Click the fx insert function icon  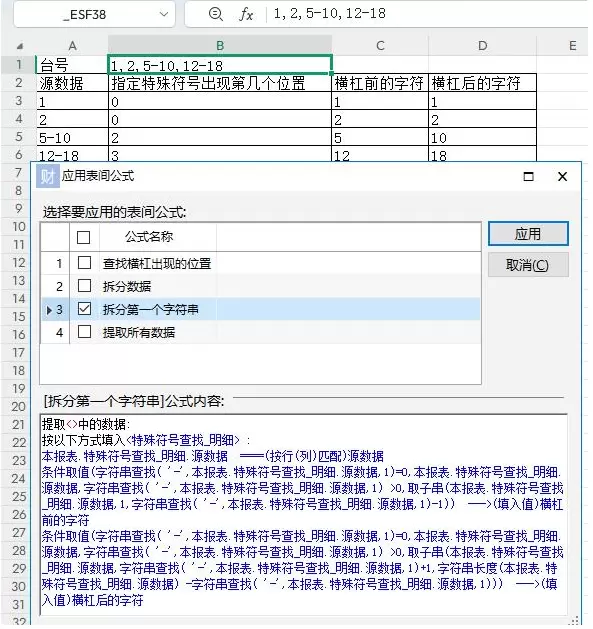[x=246, y=14]
